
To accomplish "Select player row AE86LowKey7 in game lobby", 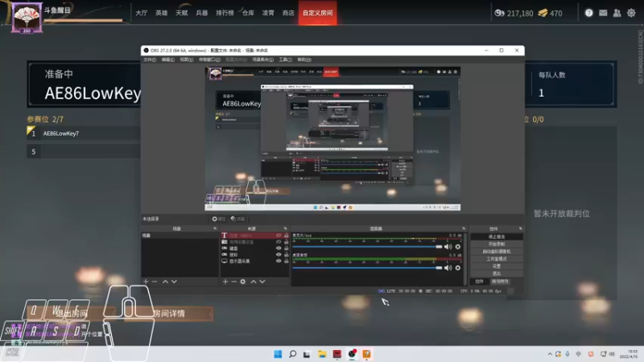I will (x=84, y=134).
